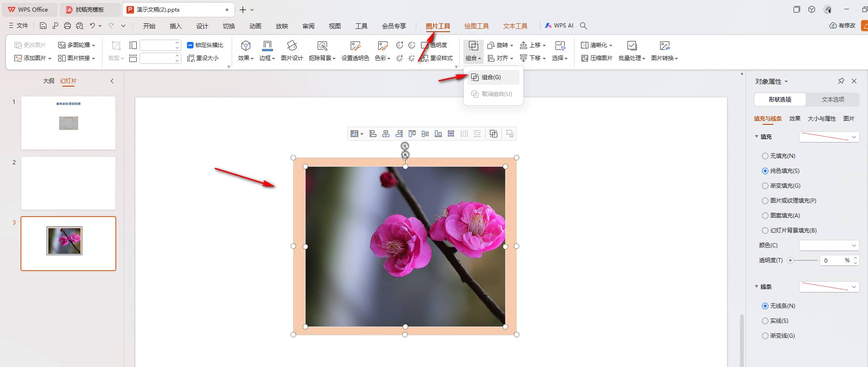This screenshot has height=367, width=868.
Task: Click the 组合 button in ribbon
Action: (x=473, y=51)
